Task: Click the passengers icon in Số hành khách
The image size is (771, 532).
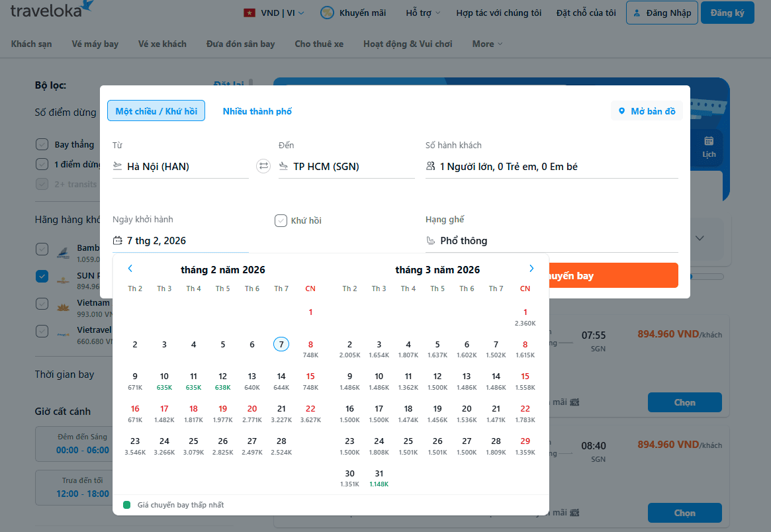Action: [x=431, y=167]
